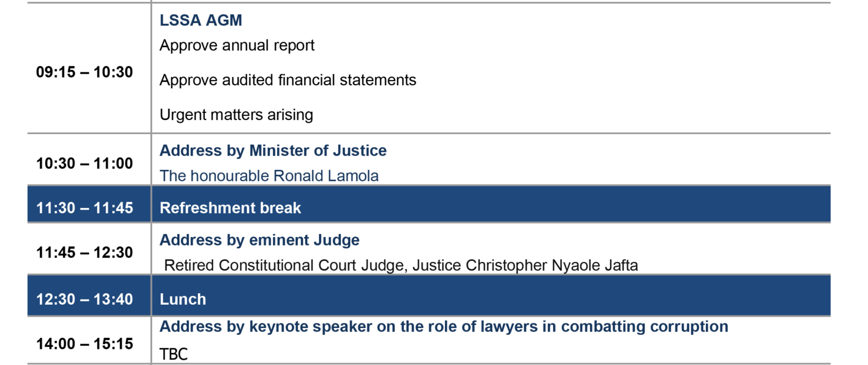Click the 14:00 – 15:15 time cell
Viewport: 868px width, 365px height.
[x=84, y=344]
